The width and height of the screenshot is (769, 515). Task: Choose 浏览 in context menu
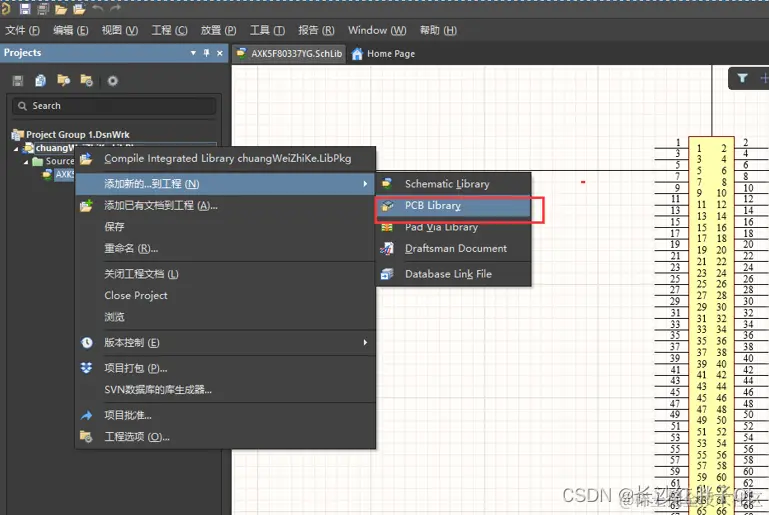[225, 317]
